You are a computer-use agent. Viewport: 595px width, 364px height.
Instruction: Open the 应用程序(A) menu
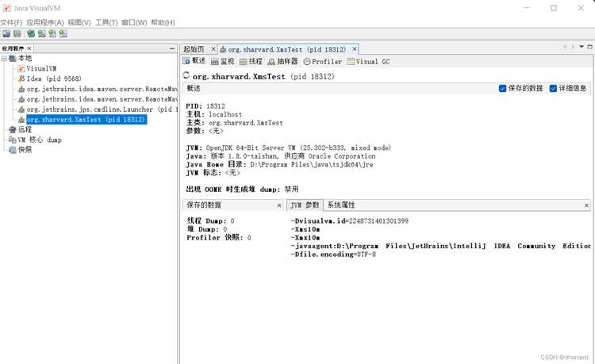[44, 23]
